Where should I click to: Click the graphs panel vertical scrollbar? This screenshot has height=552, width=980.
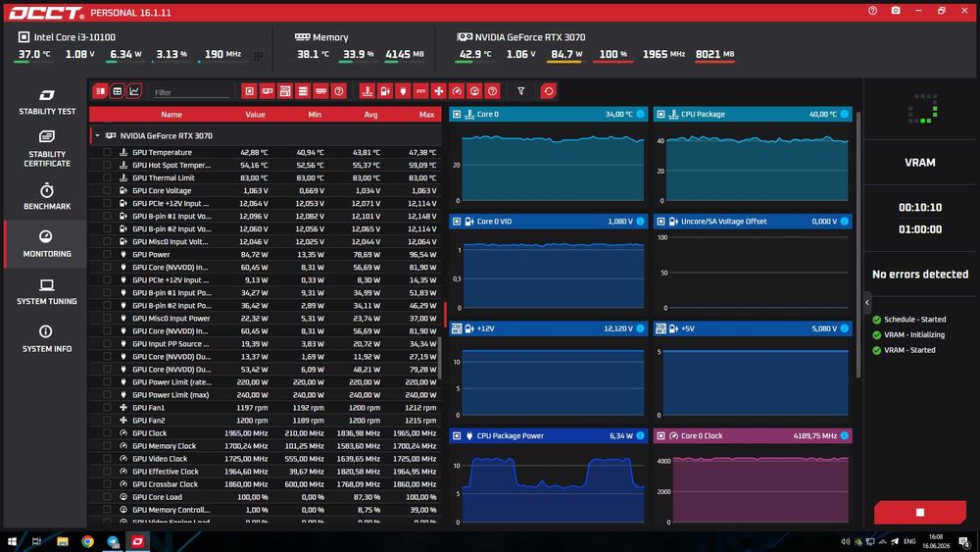point(858,244)
